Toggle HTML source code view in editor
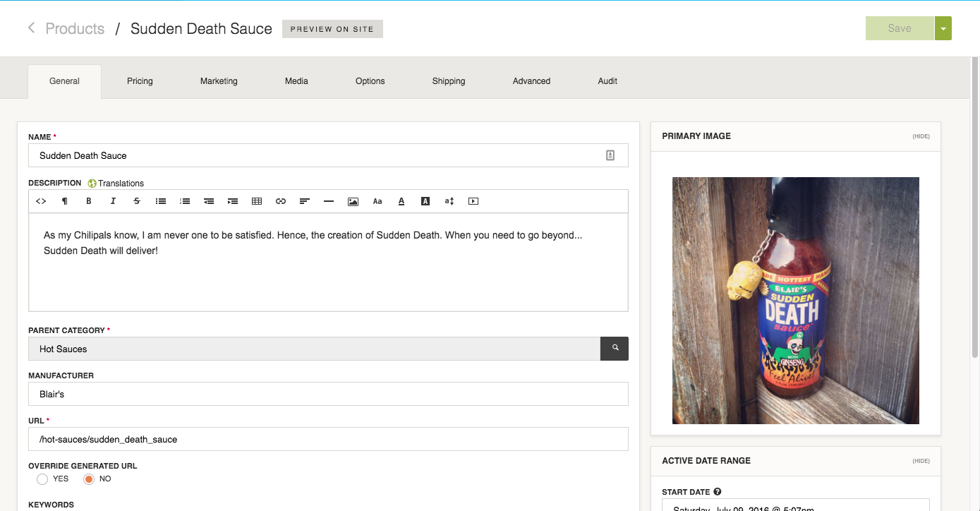Screen dimensions: 980x511 click(41, 201)
